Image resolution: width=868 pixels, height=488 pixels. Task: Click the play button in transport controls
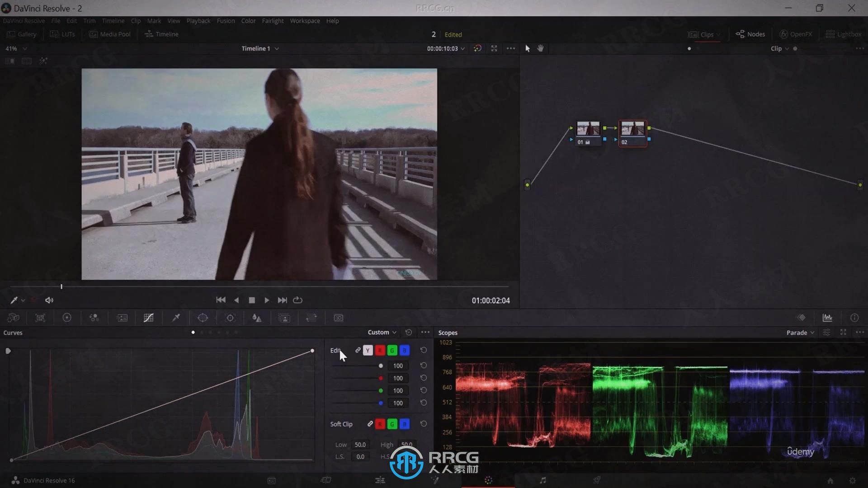pos(266,300)
